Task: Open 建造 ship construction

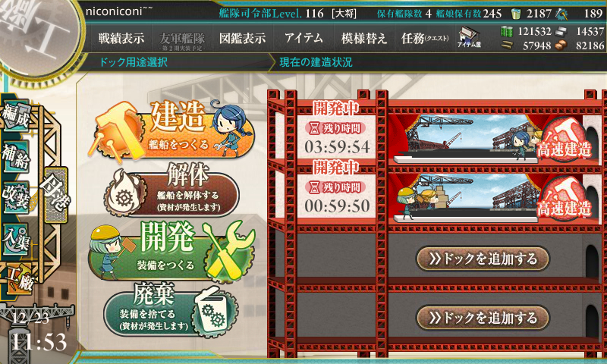Action: (171, 129)
